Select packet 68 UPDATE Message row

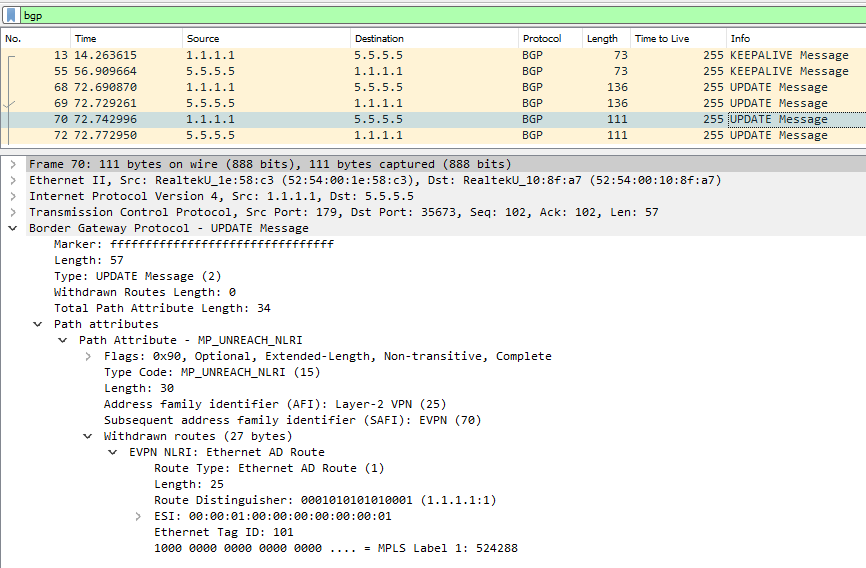pyautogui.click(x=400, y=87)
